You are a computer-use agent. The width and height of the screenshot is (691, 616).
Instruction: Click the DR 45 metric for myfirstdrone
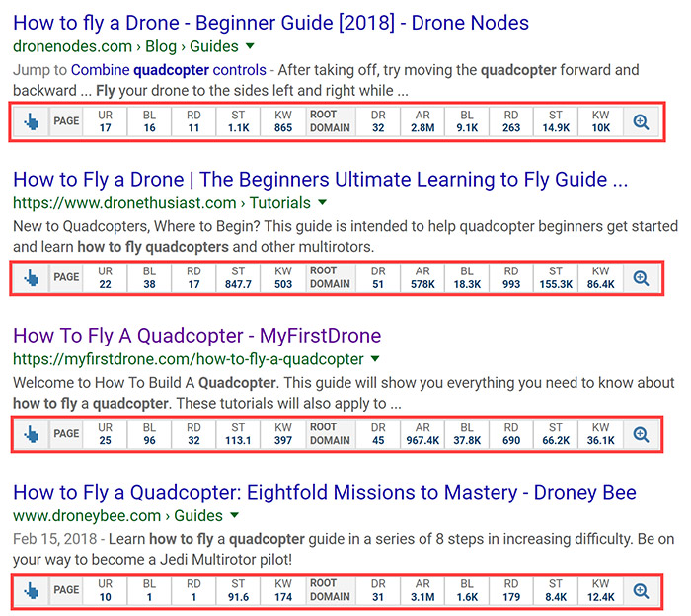coord(378,434)
